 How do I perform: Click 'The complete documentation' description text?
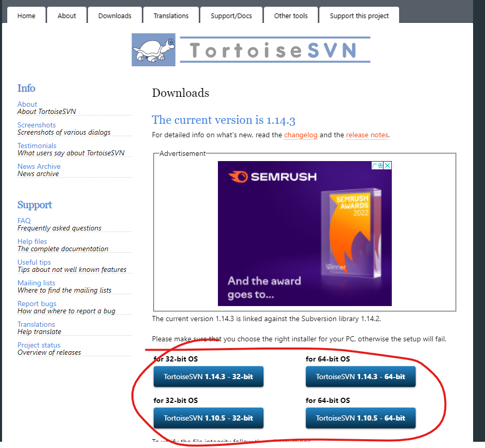(x=63, y=249)
